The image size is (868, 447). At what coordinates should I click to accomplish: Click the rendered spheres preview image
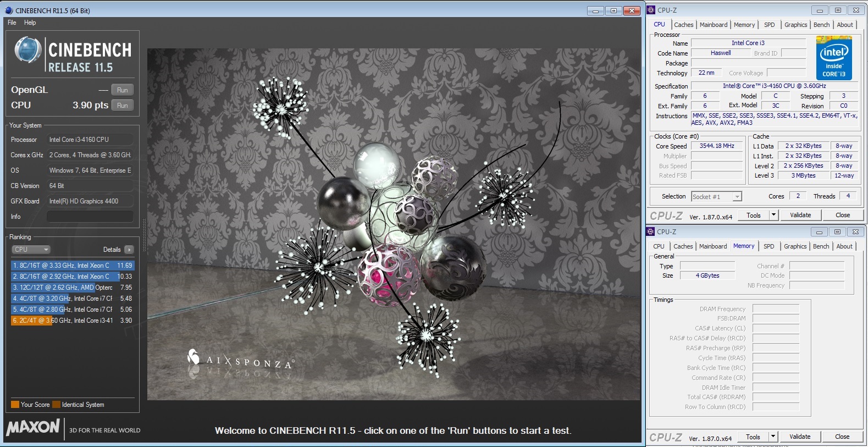tap(394, 224)
